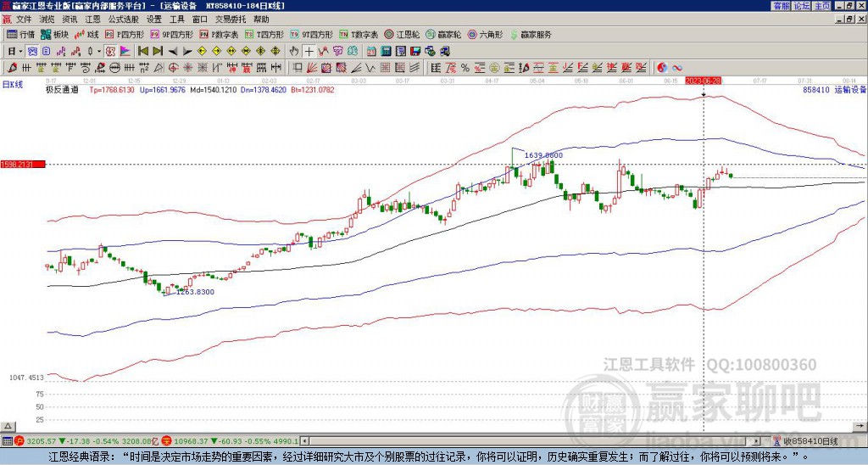Screen dimensions: 868x465
Task: Select the percent % tool
Action: 465,68
